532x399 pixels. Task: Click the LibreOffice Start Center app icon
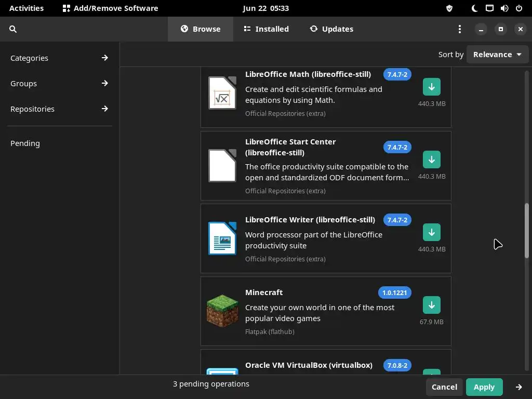click(222, 166)
